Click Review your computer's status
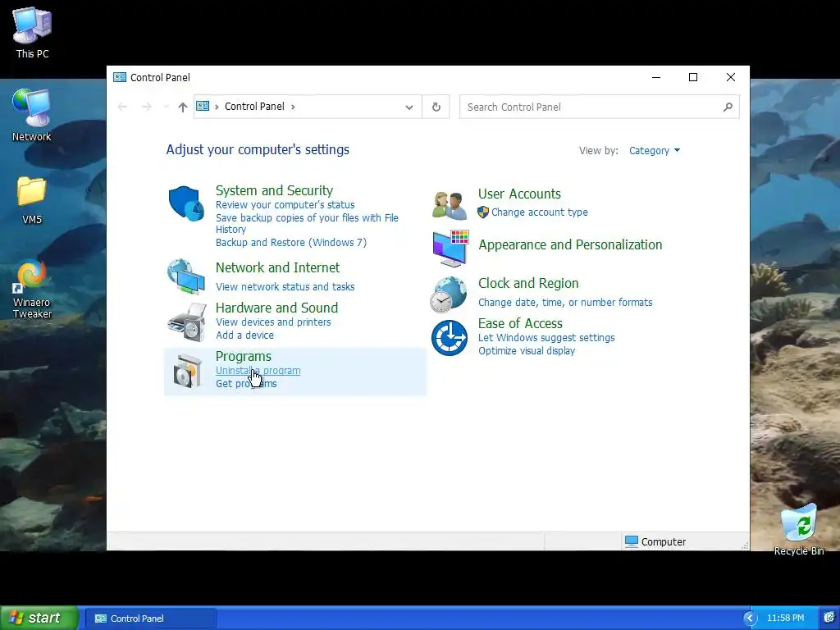Image resolution: width=840 pixels, height=630 pixels. tap(285, 204)
